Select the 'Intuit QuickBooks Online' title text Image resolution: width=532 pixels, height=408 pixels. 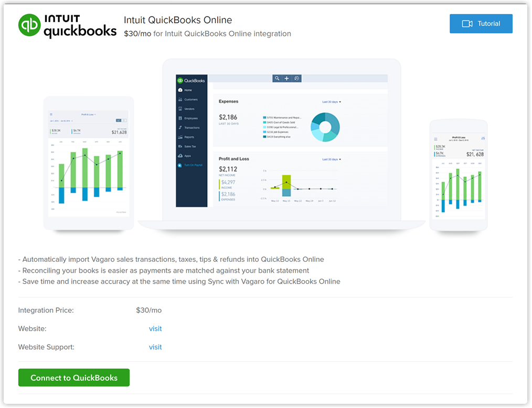pyautogui.click(x=178, y=20)
